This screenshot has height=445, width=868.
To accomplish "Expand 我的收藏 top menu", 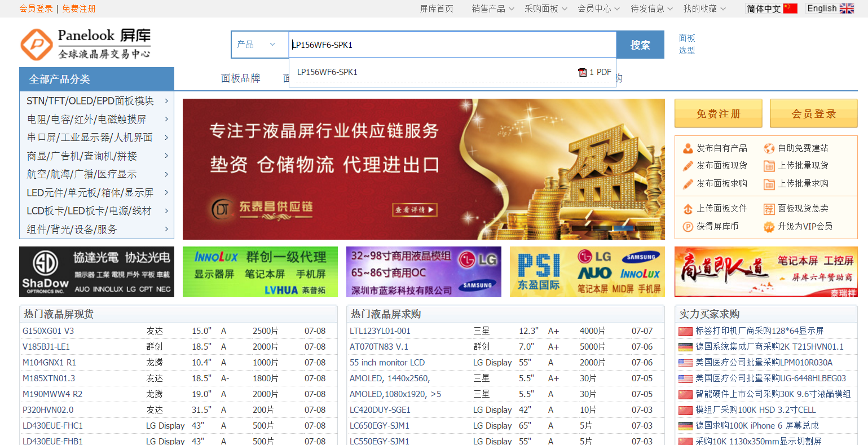I will tap(705, 8).
